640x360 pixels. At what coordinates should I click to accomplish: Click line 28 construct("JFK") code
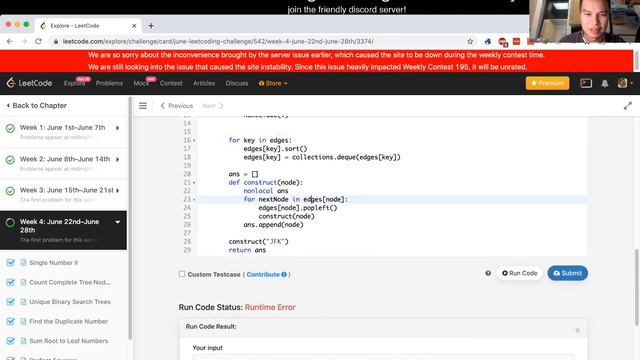point(258,242)
